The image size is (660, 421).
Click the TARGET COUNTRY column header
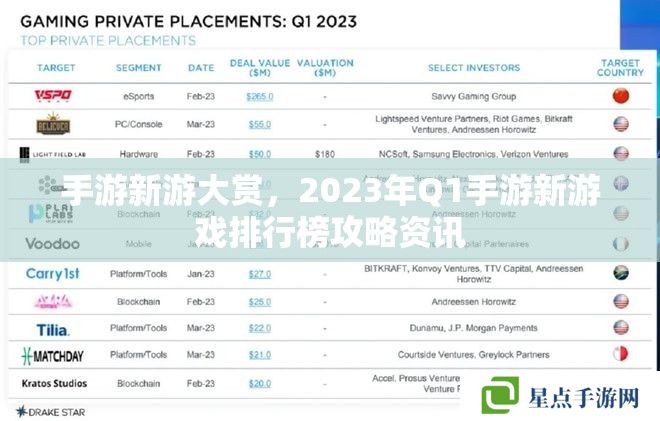620,68
